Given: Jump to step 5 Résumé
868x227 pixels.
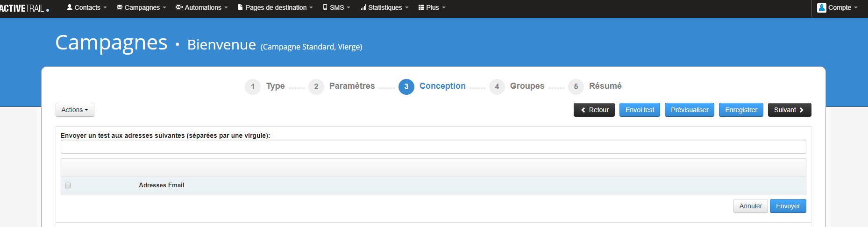Looking at the screenshot, I should click(605, 86).
